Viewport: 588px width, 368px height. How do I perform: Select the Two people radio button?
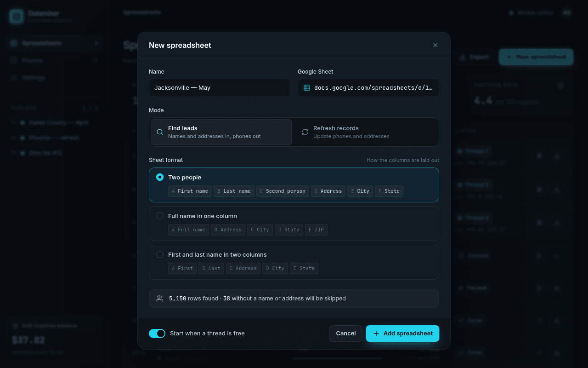pos(160,177)
